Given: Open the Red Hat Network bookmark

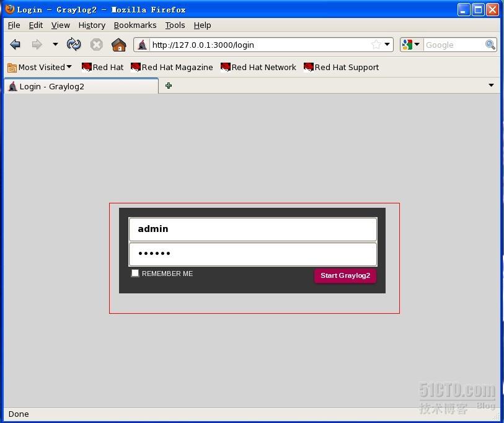Looking at the screenshot, I should point(259,67).
